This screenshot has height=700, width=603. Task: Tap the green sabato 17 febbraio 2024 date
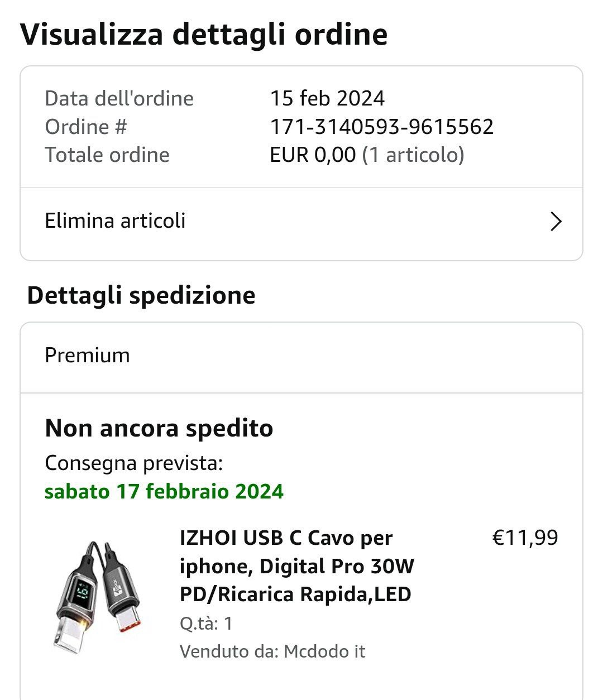[164, 491]
